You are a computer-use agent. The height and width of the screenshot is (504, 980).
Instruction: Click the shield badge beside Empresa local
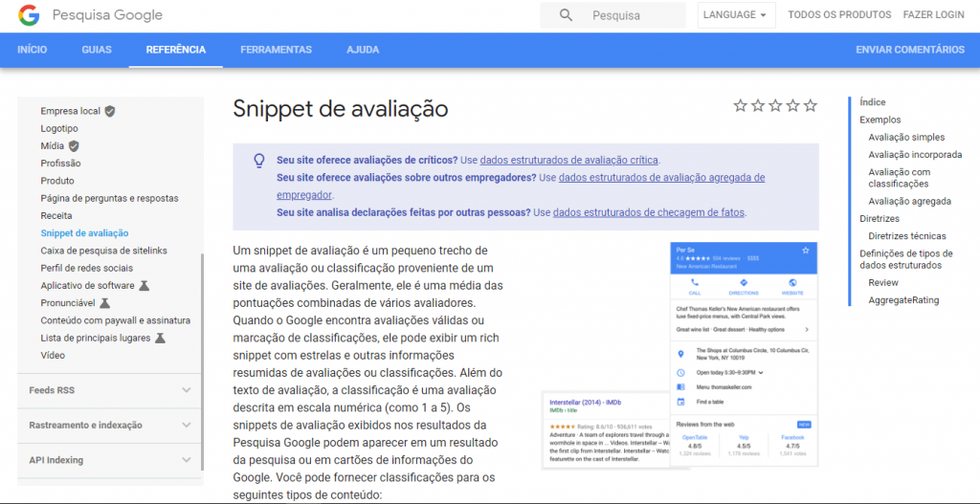(x=110, y=111)
